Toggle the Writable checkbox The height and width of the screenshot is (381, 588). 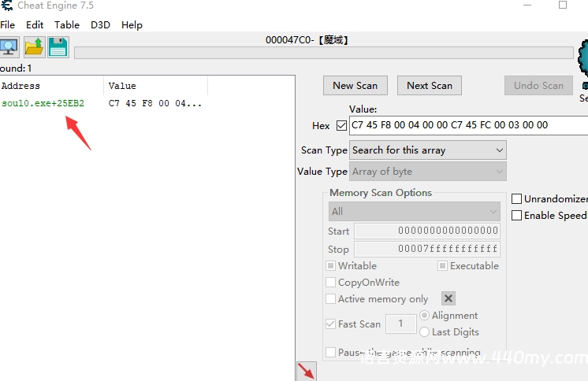pyautogui.click(x=330, y=266)
